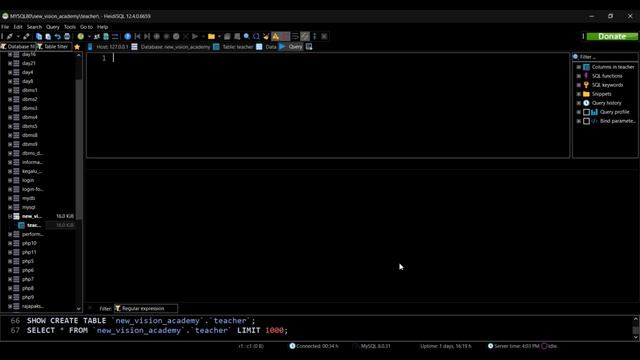Click the blue help globe icon

point(128,36)
